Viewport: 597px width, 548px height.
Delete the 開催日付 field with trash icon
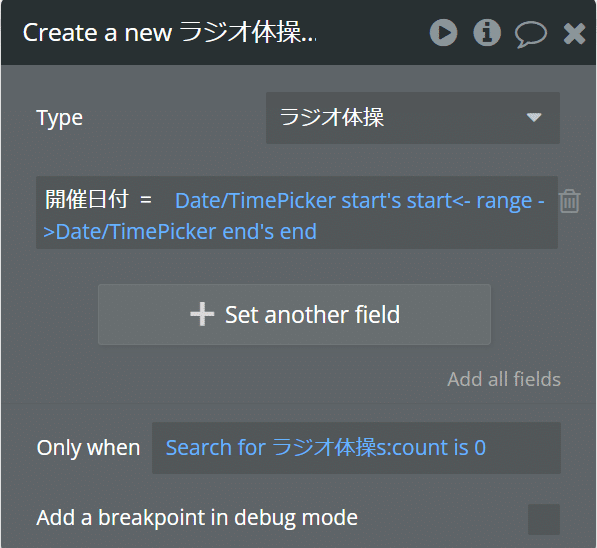[x=570, y=201]
